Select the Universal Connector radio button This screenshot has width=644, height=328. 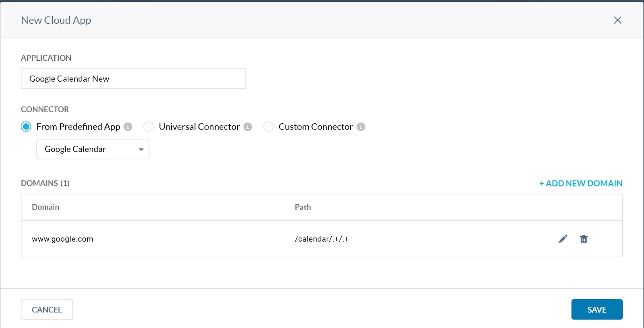149,127
